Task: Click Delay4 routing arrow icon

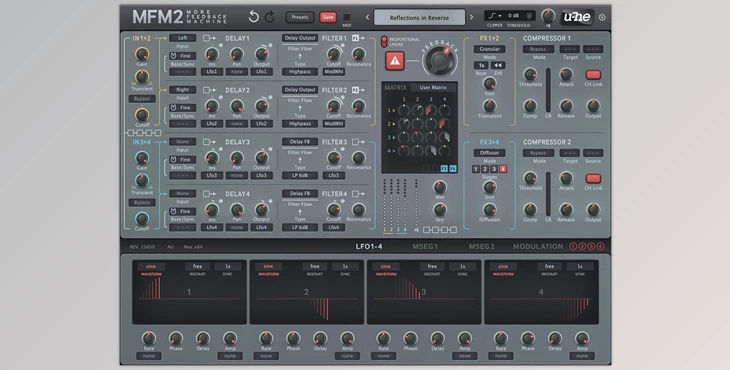Action: click(x=209, y=194)
